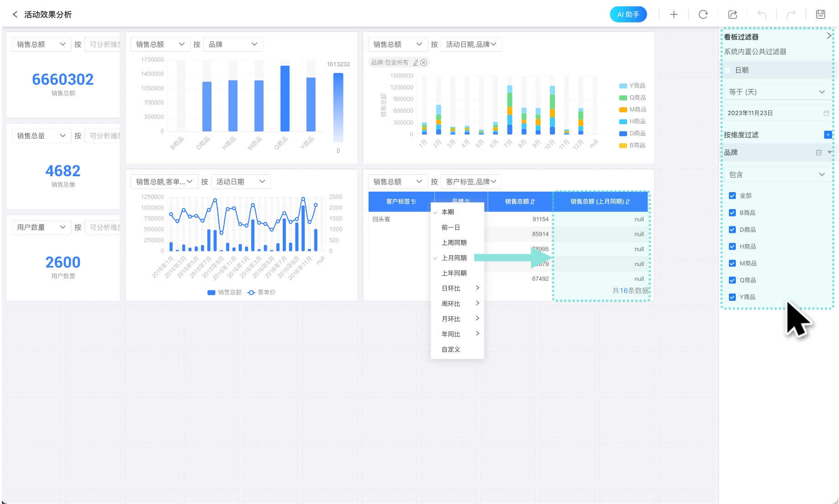Screen dimensions: 839x504
Task: Open the 包含 condition dropdown
Action: coord(776,174)
